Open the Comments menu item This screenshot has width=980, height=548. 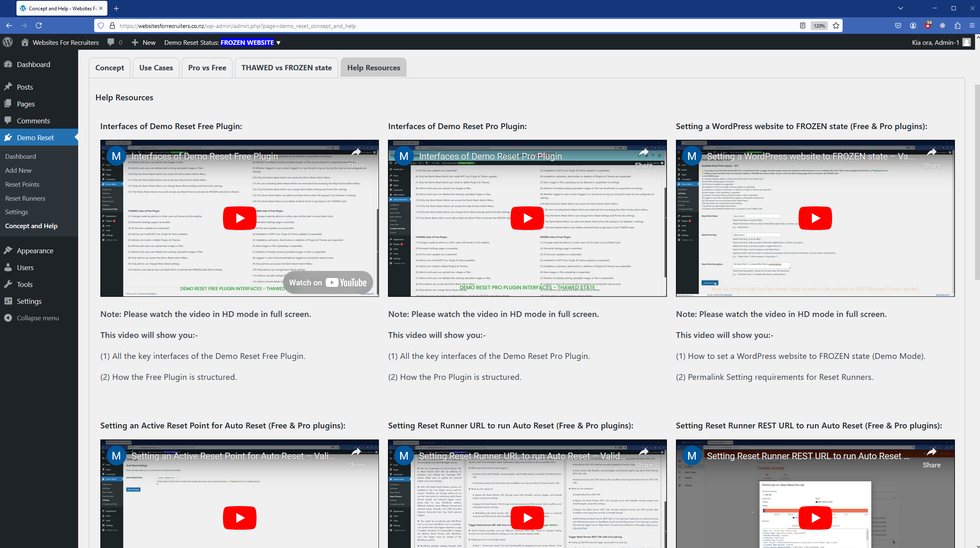click(39, 121)
